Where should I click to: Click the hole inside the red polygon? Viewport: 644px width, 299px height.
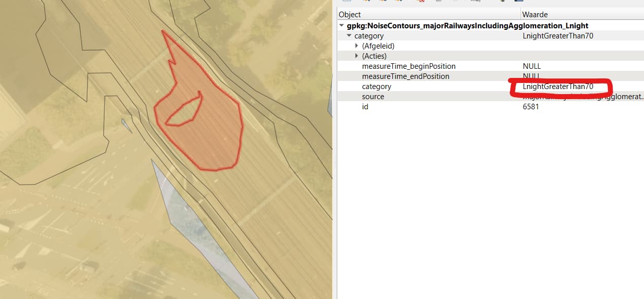coord(182,112)
